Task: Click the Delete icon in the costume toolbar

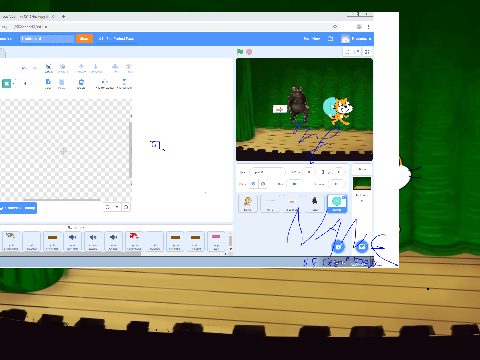Action: click(81, 84)
